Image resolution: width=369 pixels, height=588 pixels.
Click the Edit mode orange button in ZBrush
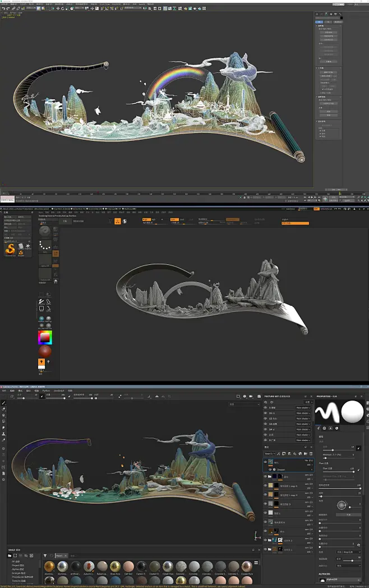(x=118, y=221)
